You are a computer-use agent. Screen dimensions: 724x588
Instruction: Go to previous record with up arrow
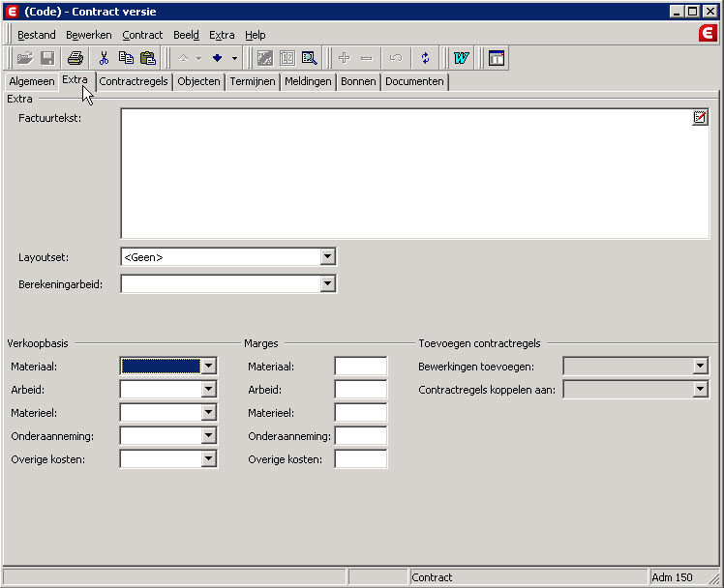click(x=183, y=58)
